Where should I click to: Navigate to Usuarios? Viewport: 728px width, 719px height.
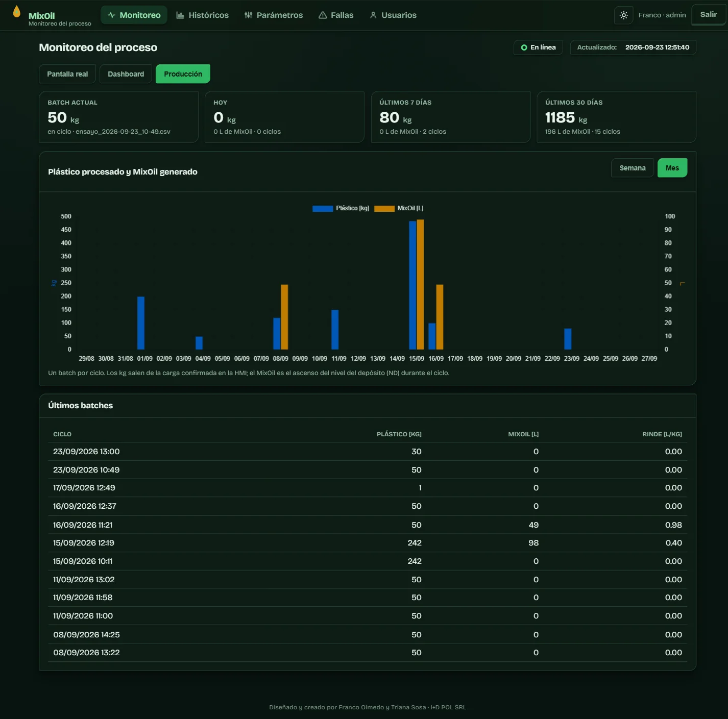coord(393,15)
